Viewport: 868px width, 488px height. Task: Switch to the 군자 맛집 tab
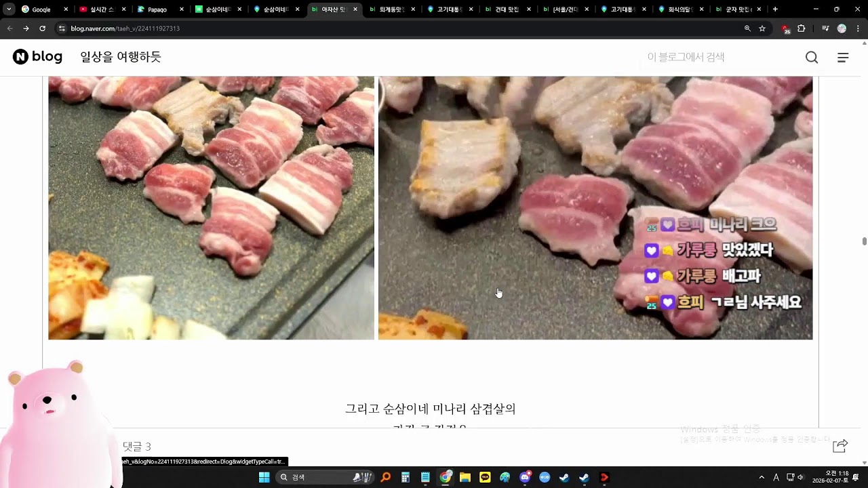click(x=739, y=9)
